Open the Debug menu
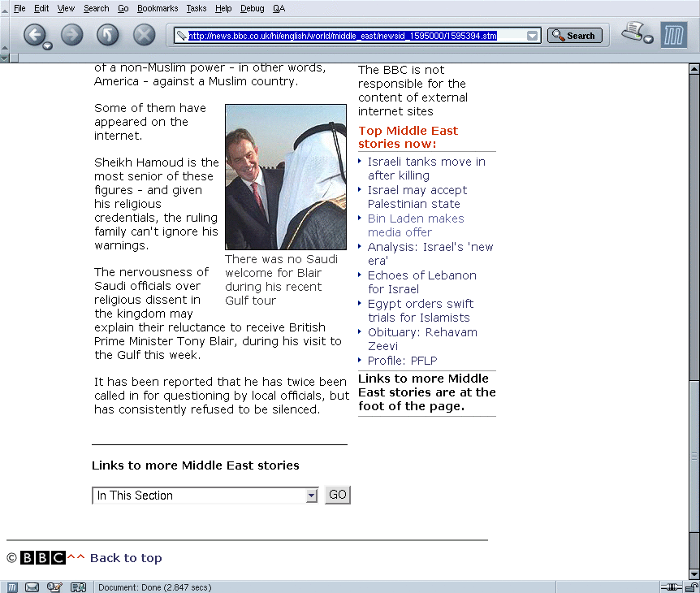The image size is (700, 593). coord(253,8)
